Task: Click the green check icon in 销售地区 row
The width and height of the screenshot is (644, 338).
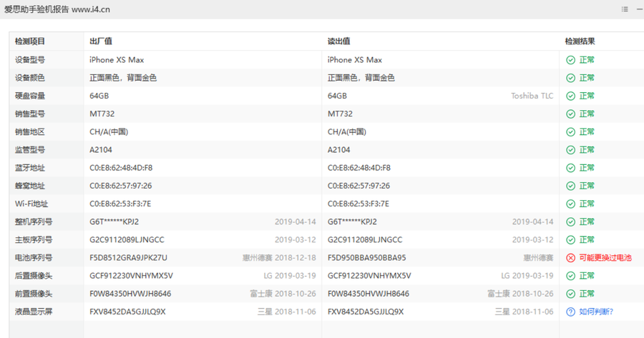Action: (x=570, y=131)
